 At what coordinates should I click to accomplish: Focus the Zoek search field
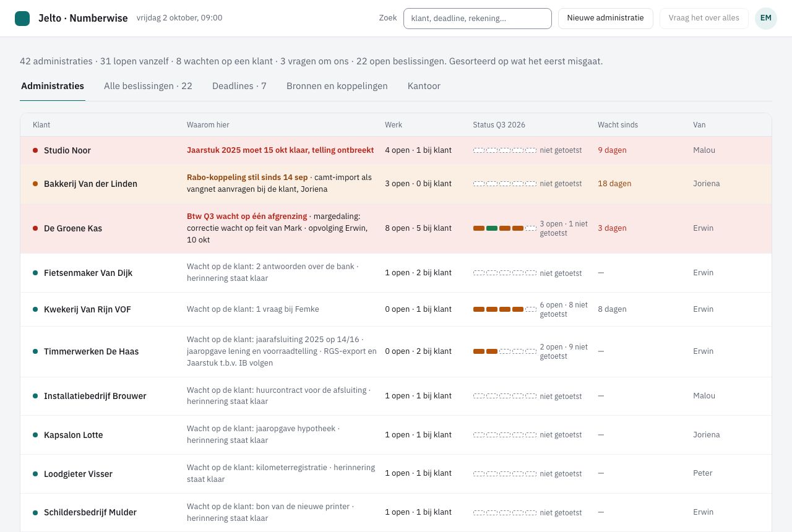[477, 19]
